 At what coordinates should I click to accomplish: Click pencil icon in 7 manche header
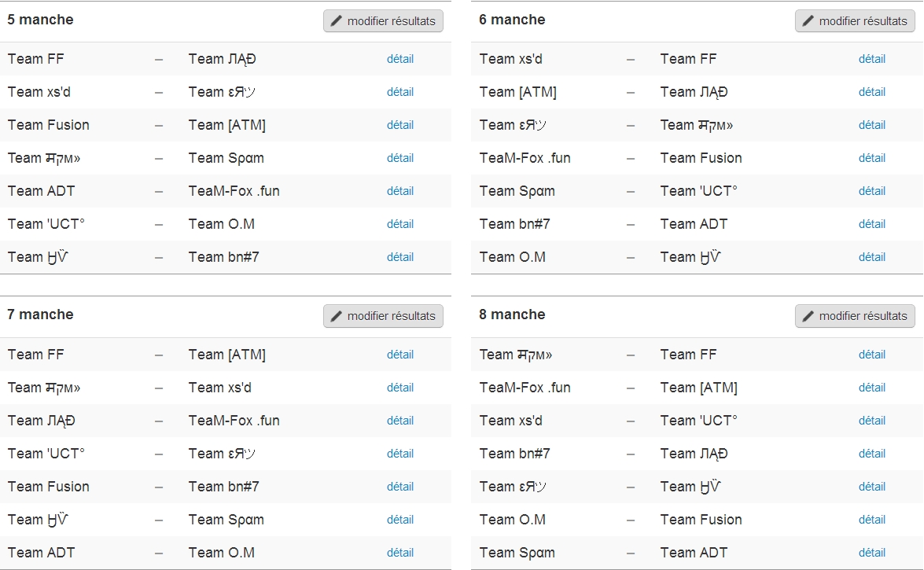(x=336, y=316)
